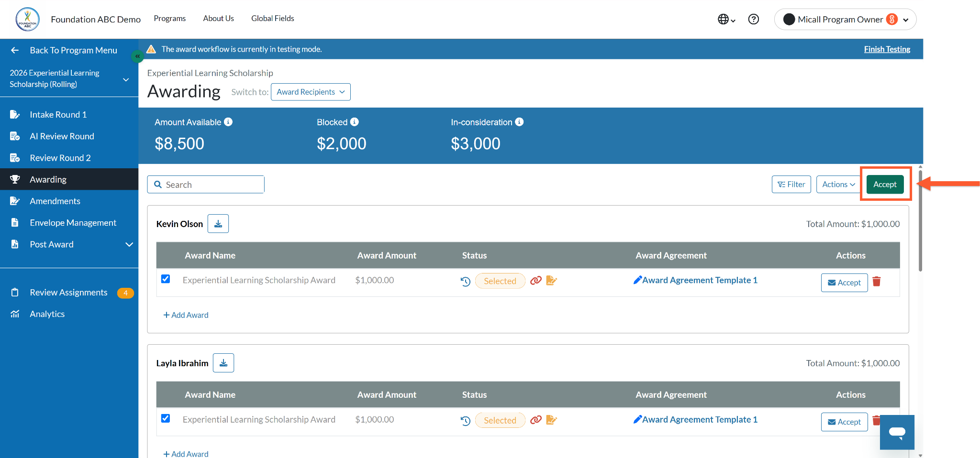
Task: Uncheck Kevin Olson's award checkbox
Action: (166, 279)
